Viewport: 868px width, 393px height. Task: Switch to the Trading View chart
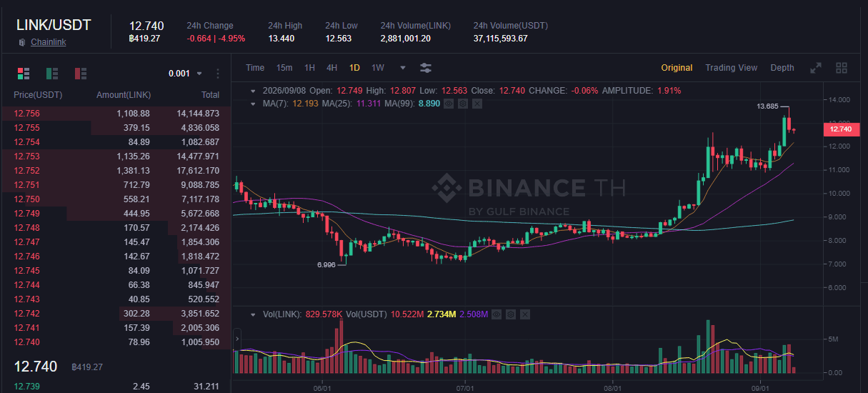click(731, 68)
